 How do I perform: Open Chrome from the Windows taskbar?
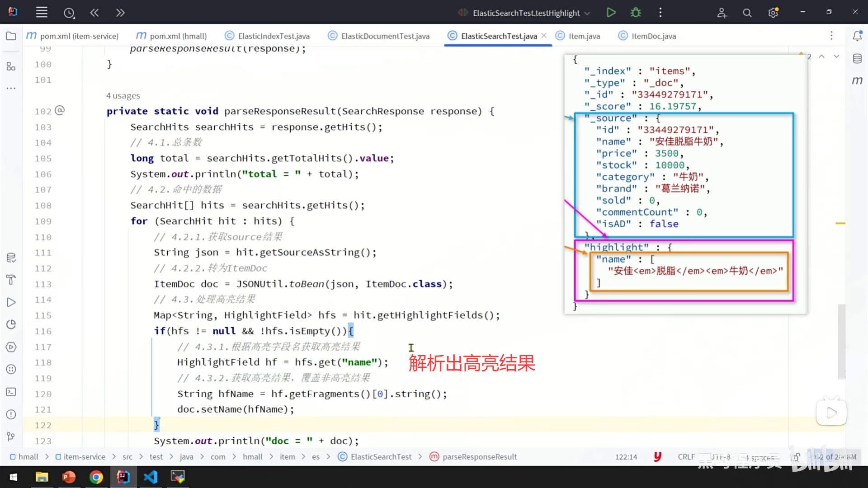point(96,477)
